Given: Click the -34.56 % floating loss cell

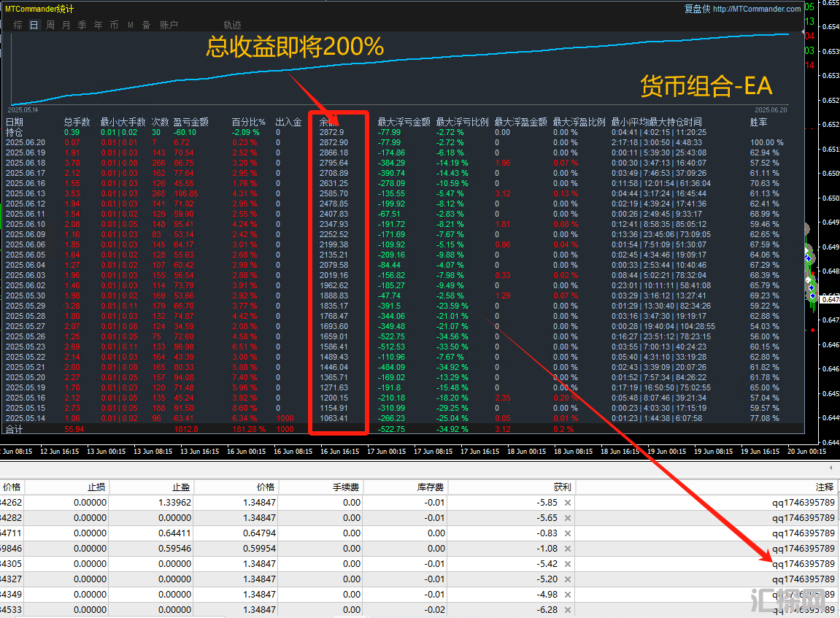Looking at the screenshot, I should (452, 336).
